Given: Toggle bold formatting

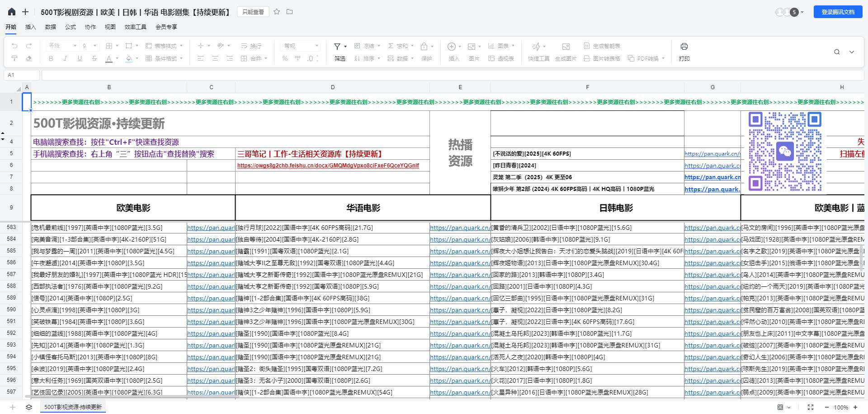Looking at the screenshot, I should point(51,58).
